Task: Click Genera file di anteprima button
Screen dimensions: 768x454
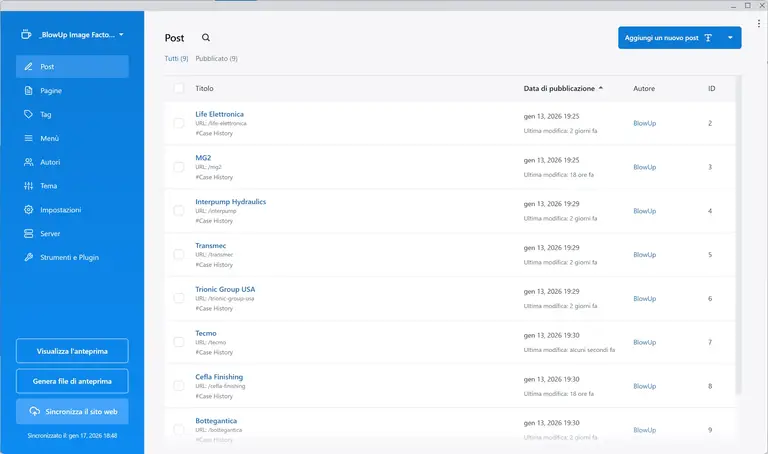Action: (72, 381)
